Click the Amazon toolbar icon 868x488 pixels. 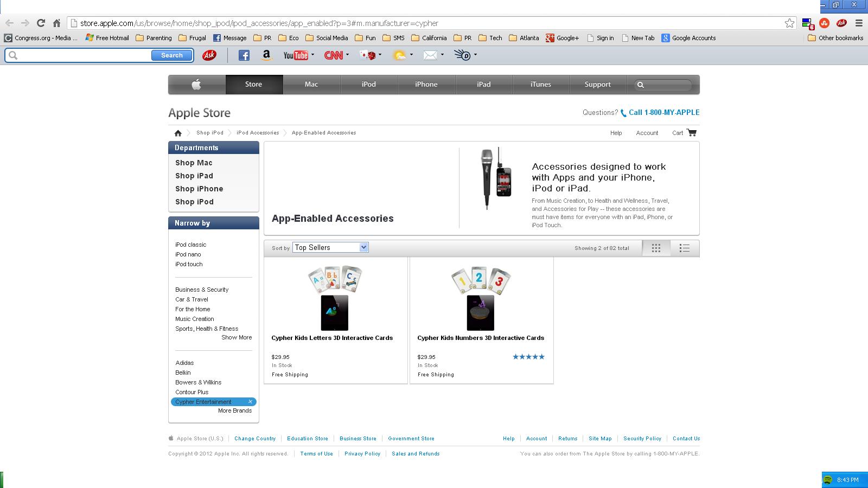(x=266, y=55)
